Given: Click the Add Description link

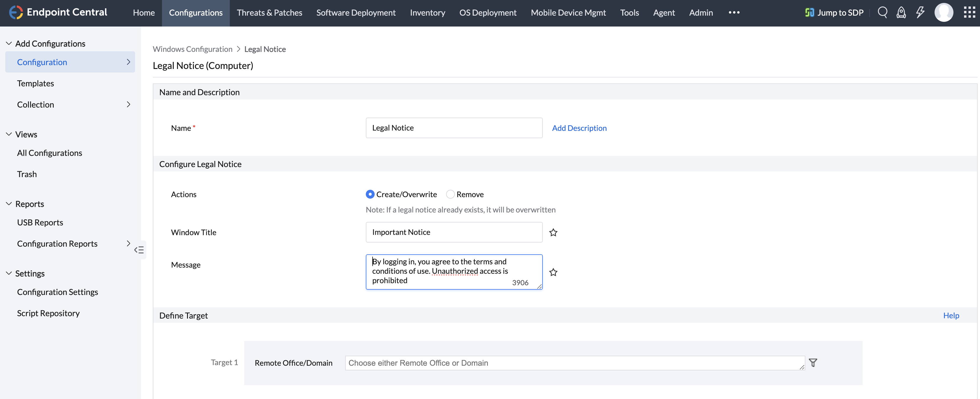Looking at the screenshot, I should coord(579,128).
